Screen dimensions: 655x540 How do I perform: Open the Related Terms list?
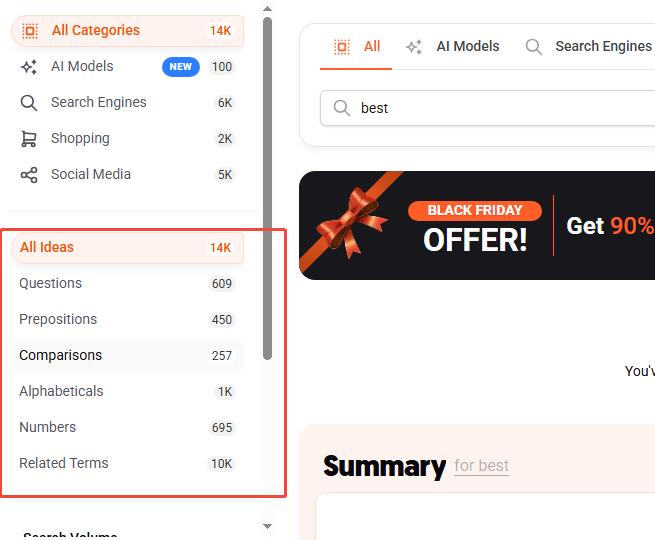[127, 463]
